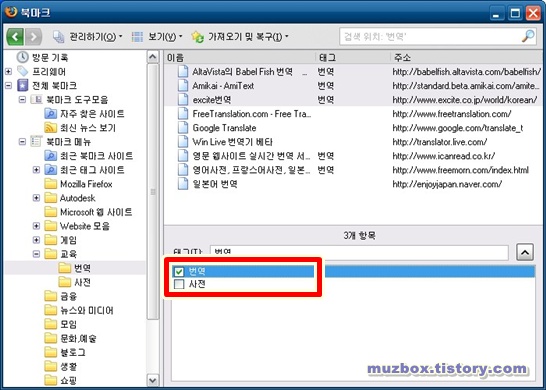The image size is (546, 390).
Task: Select the 북마크 도구모음 toolbar icon
Action: (36, 100)
